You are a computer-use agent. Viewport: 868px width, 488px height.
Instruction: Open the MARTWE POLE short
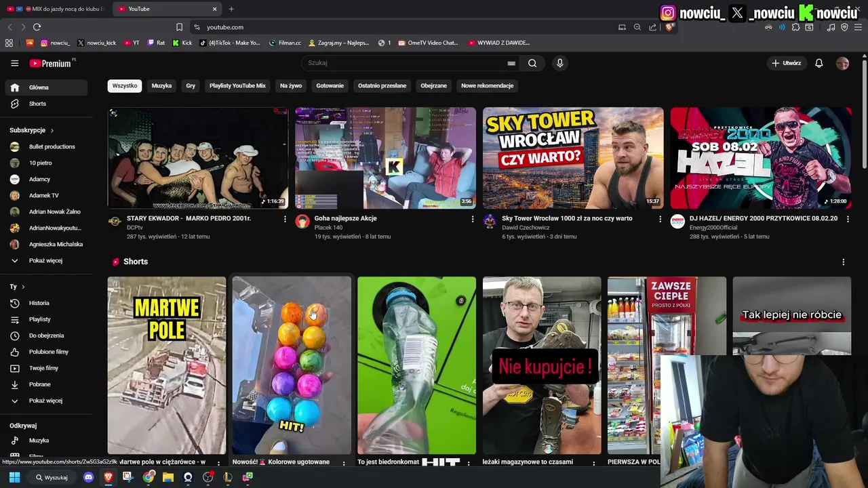click(x=167, y=365)
